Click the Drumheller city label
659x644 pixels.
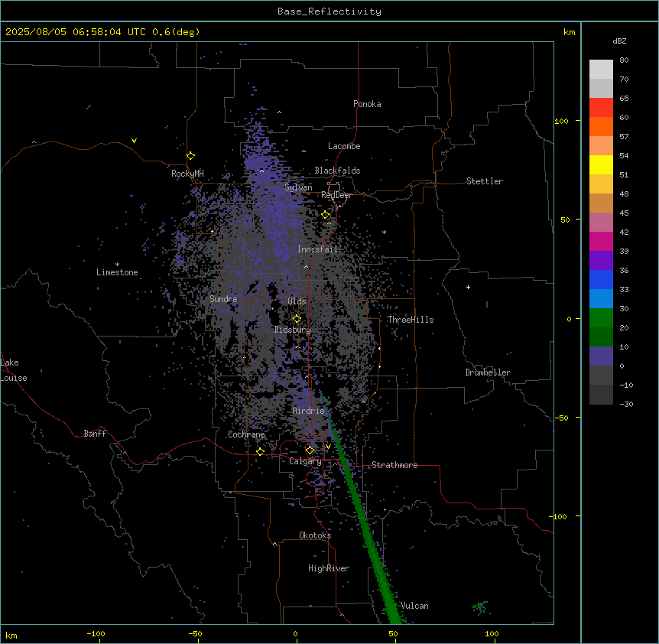point(488,372)
